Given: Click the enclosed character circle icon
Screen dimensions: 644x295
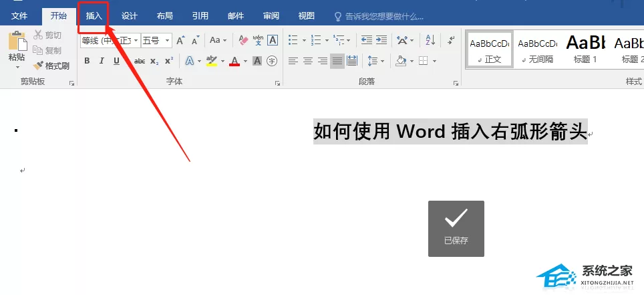Looking at the screenshot, I should (271, 62).
